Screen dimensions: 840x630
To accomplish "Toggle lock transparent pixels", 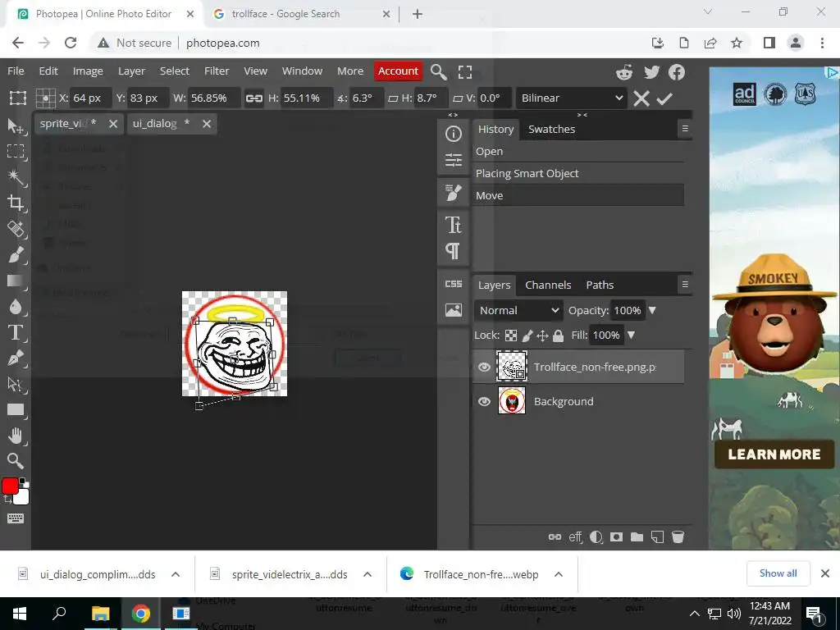I will pos(511,336).
